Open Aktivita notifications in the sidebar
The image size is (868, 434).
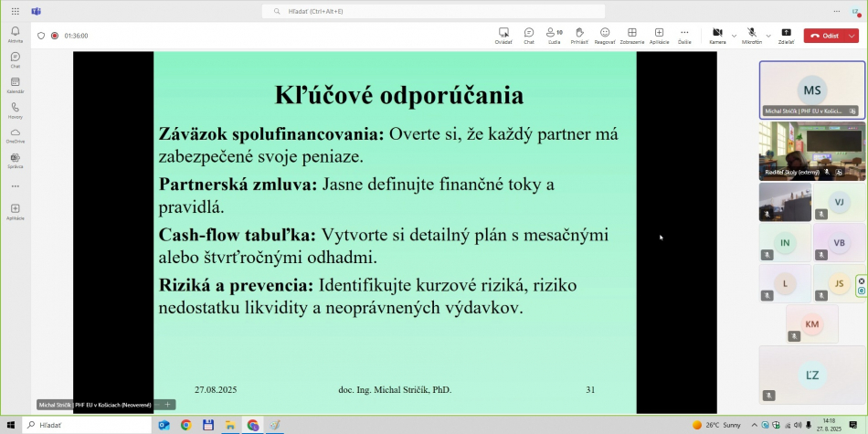(x=16, y=35)
